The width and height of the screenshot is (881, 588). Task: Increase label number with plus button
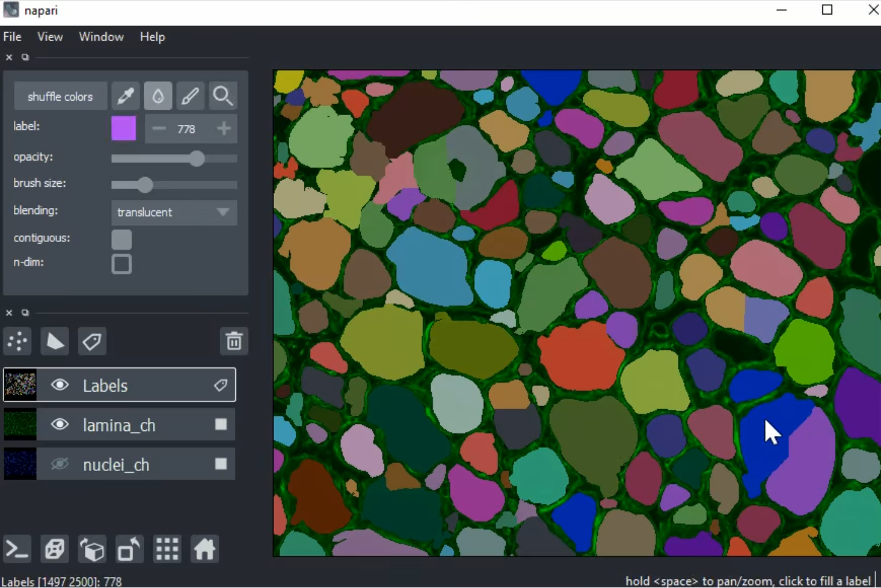click(x=224, y=129)
